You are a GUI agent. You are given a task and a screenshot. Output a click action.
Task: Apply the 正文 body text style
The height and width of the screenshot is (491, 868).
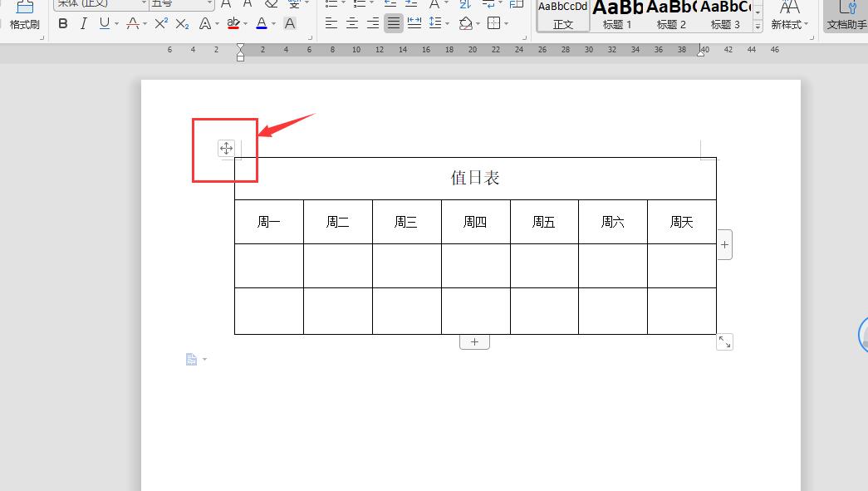[562, 17]
